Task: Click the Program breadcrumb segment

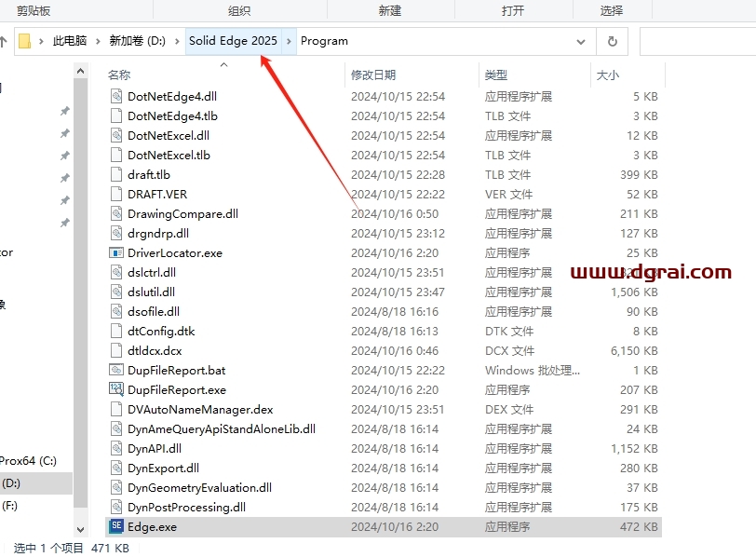Action: pos(325,41)
